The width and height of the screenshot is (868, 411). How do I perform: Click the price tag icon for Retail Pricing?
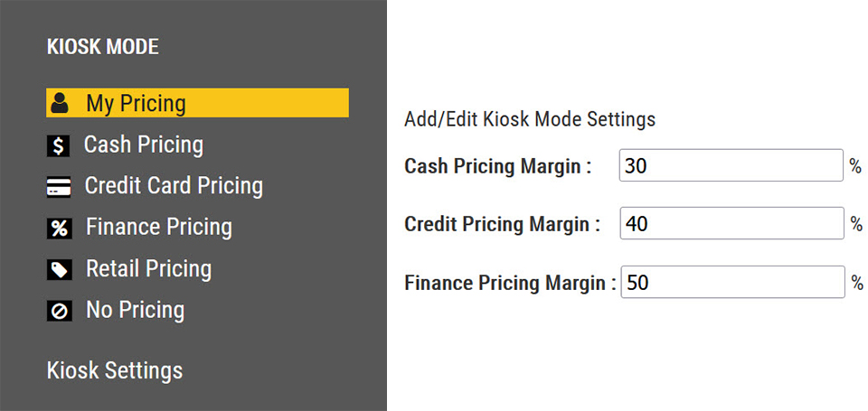[x=59, y=270]
